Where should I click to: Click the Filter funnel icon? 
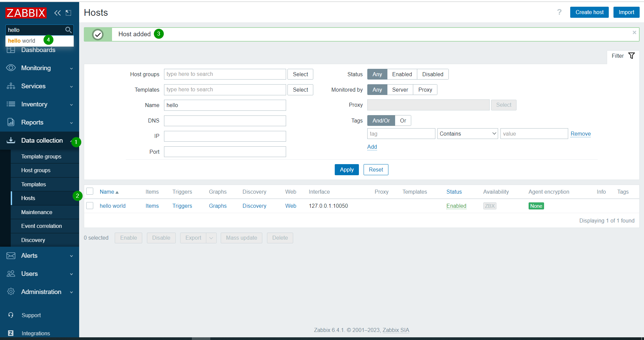pyautogui.click(x=631, y=56)
